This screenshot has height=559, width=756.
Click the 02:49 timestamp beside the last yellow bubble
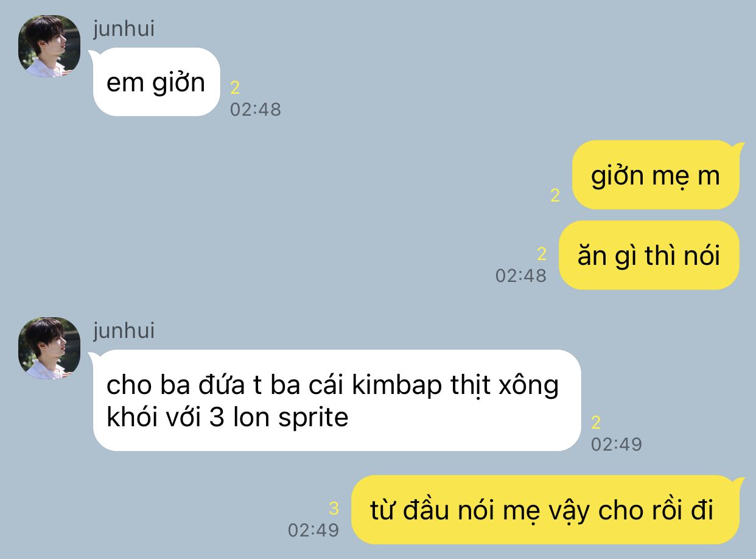pos(313,530)
